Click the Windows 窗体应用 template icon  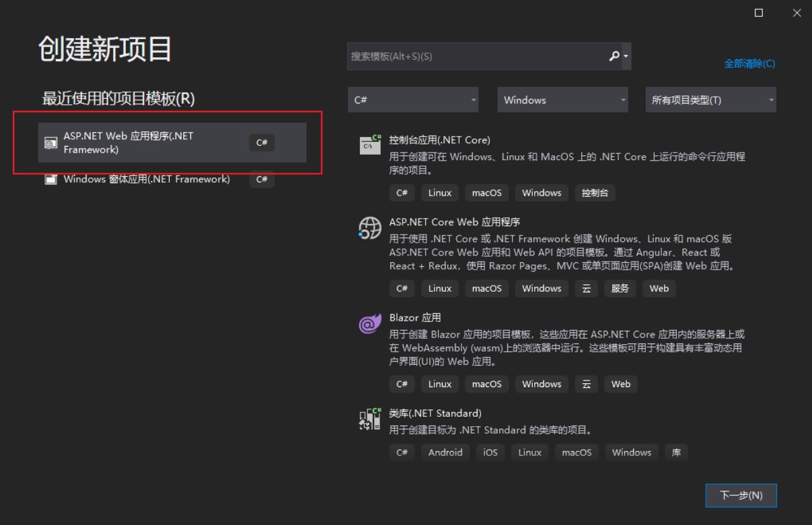click(x=50, y=179)
